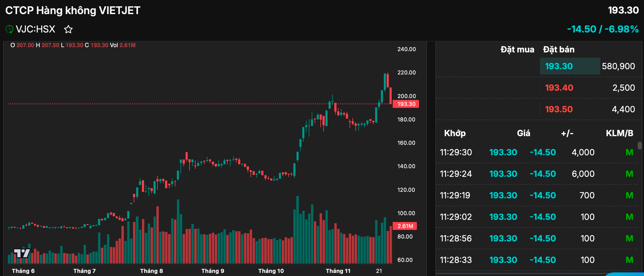Select the 193.40 ask price

559,88
